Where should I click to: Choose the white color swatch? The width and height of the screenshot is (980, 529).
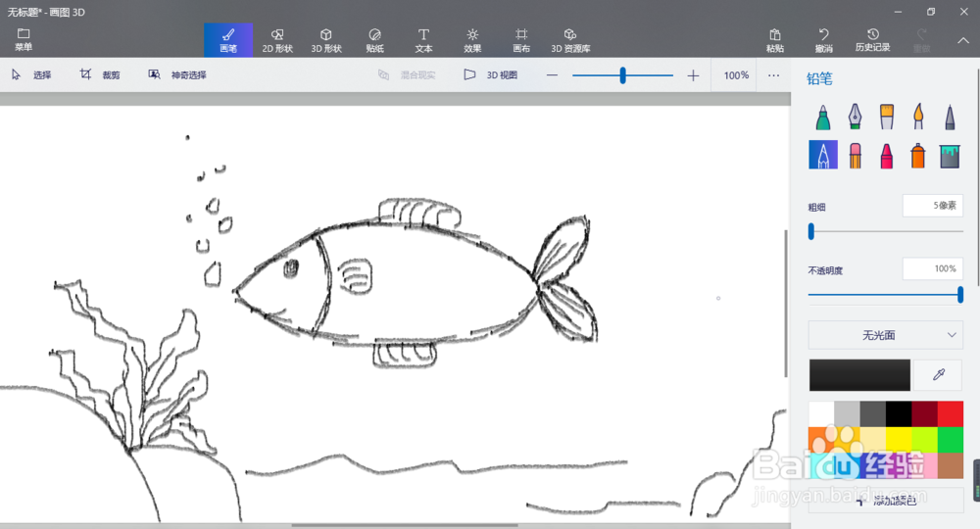821,414
